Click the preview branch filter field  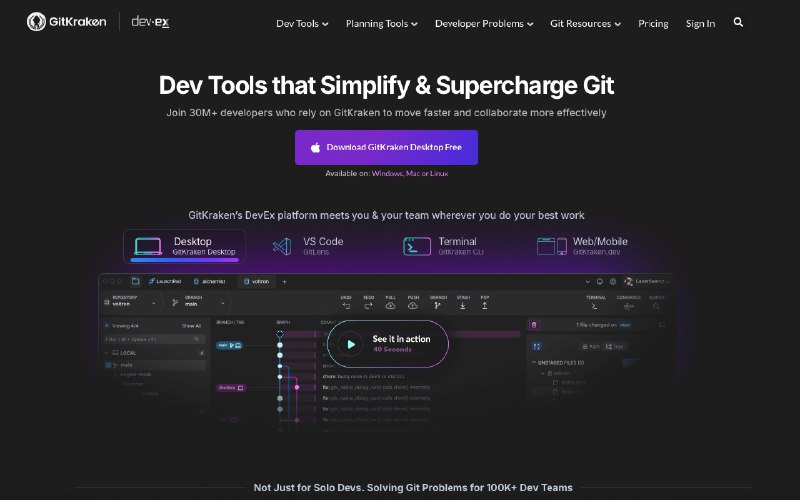coord(154,339)
